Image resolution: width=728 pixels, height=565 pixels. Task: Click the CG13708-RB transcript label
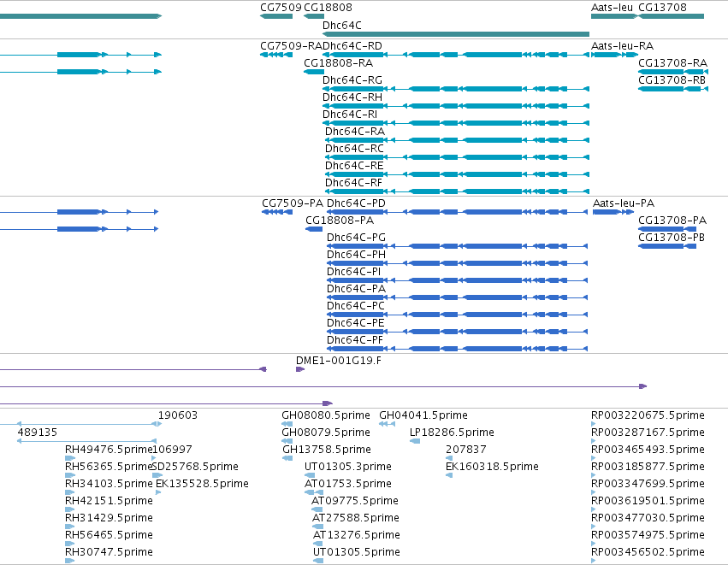point(672,80)
